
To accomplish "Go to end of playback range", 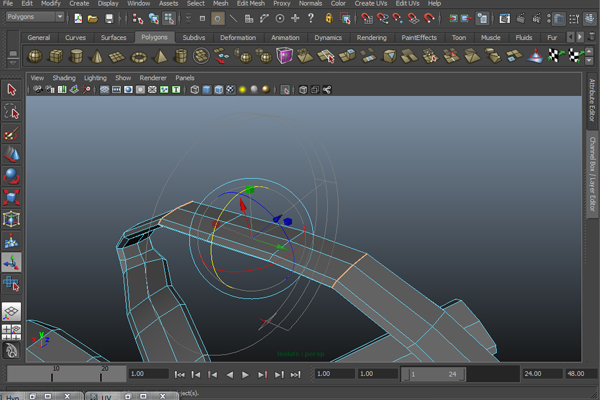I will click(x=295, y=375).
